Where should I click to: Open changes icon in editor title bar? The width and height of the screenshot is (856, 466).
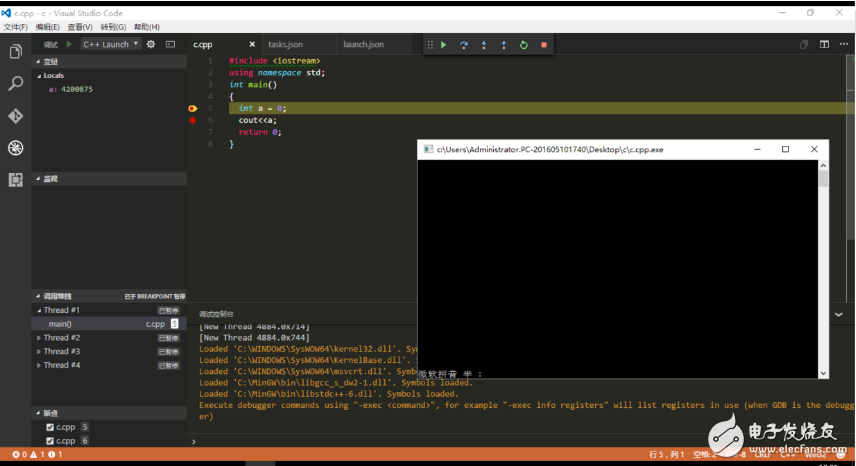pos(804,44)
